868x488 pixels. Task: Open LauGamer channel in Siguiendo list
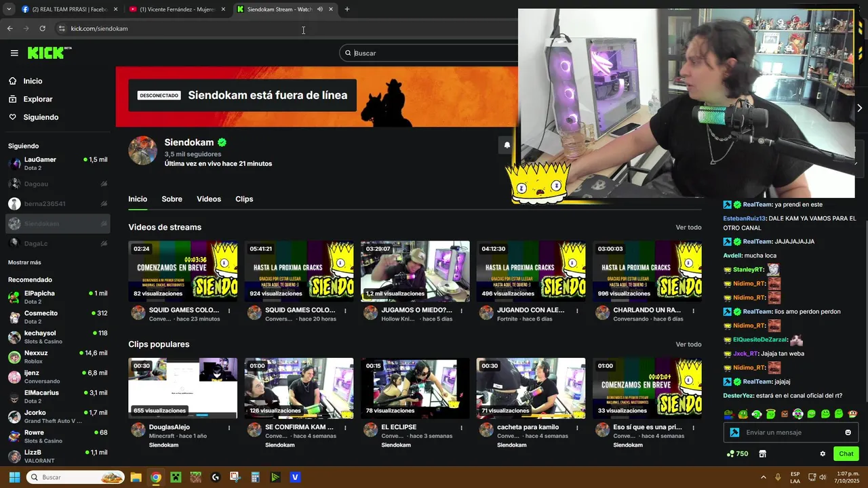[58, 163]
